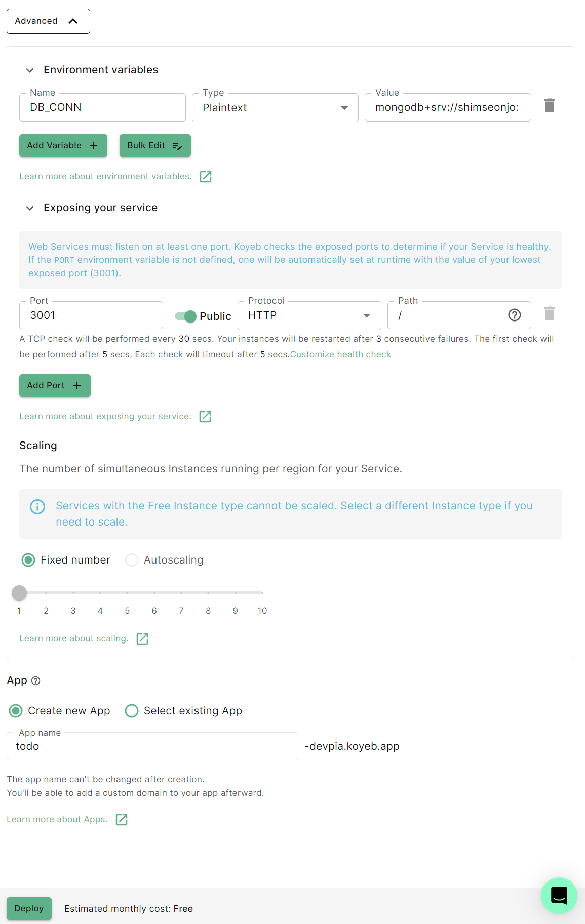Open external link icon for environment variables
Viewport: 585px width, 924px height.
tap(206, 177)
